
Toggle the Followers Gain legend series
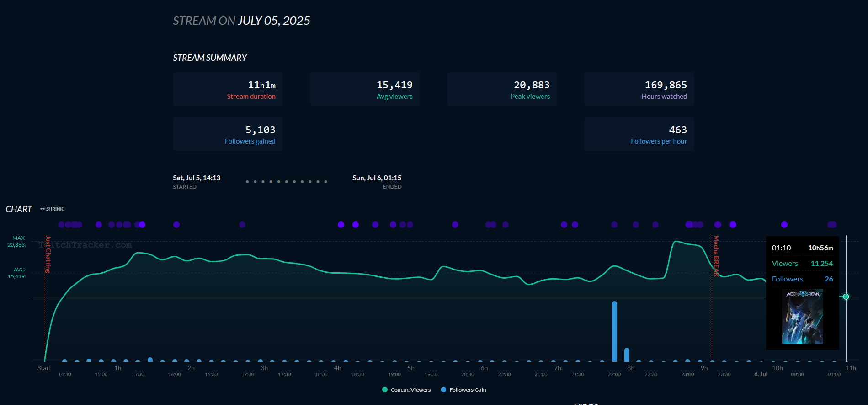coord(463,390)
